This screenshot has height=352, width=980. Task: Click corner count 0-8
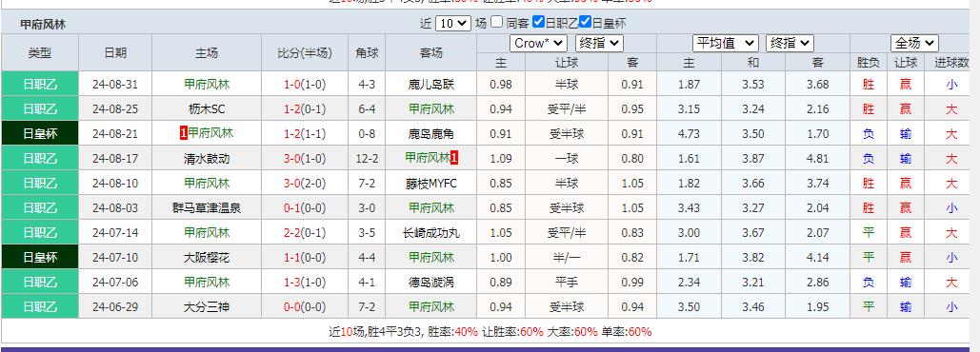[367, 133]
